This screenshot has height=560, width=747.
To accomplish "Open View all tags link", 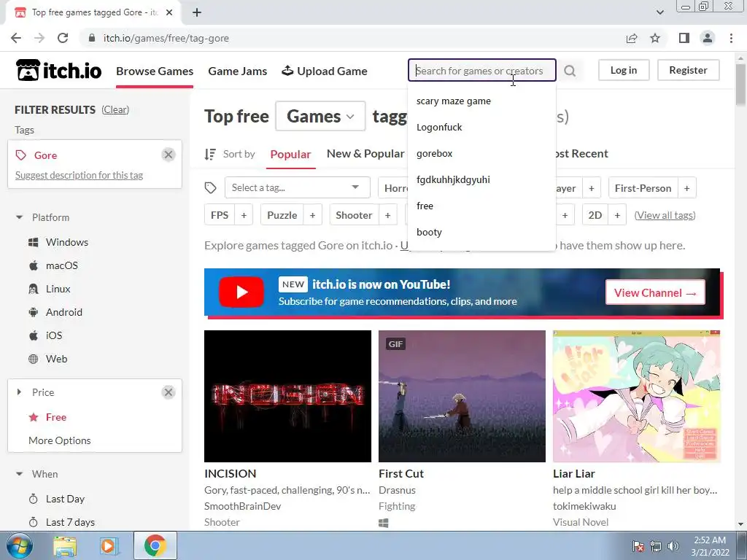I will [x=665, y=215].
